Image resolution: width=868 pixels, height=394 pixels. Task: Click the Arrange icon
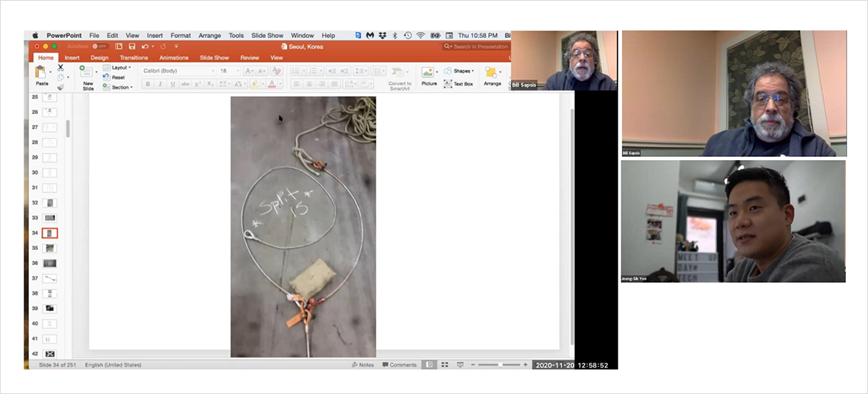[491, 72]
